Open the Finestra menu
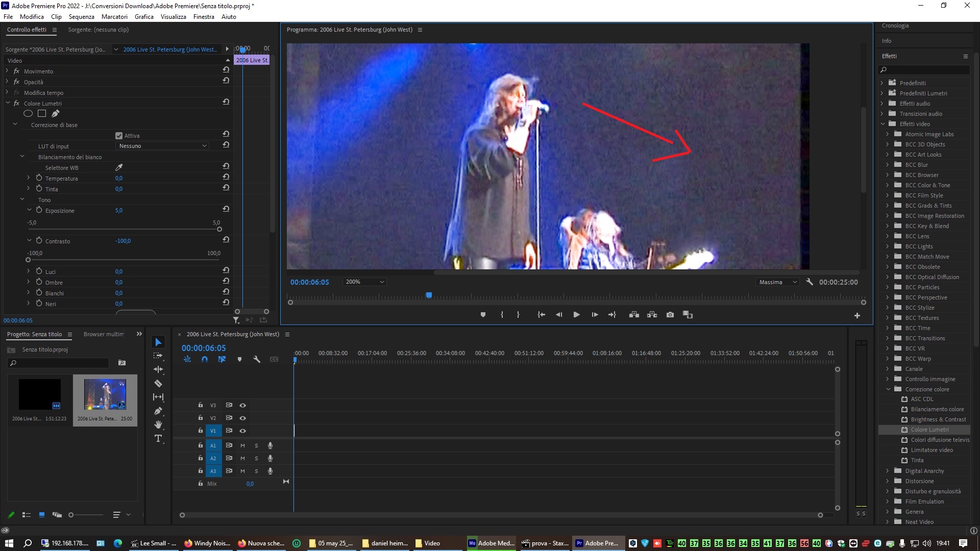 204,16
